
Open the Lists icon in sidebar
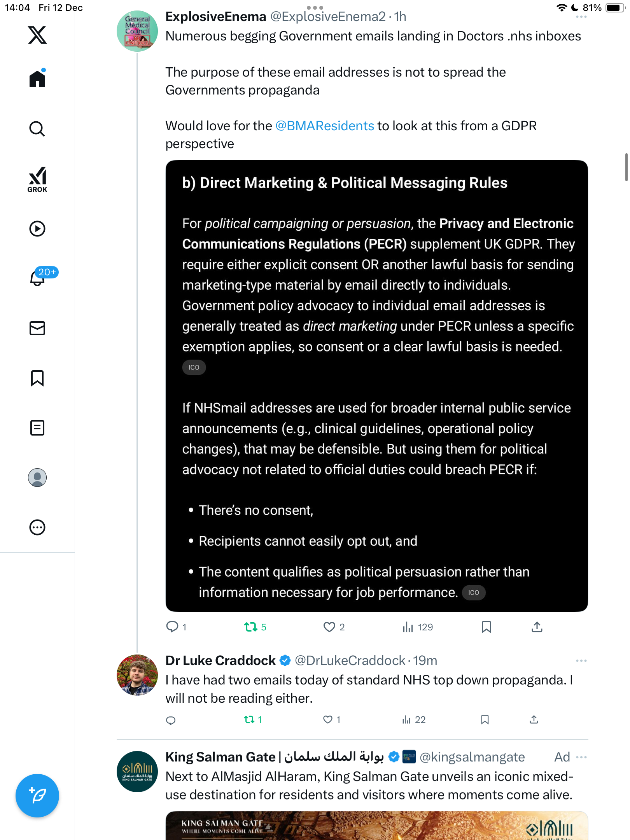37,428
